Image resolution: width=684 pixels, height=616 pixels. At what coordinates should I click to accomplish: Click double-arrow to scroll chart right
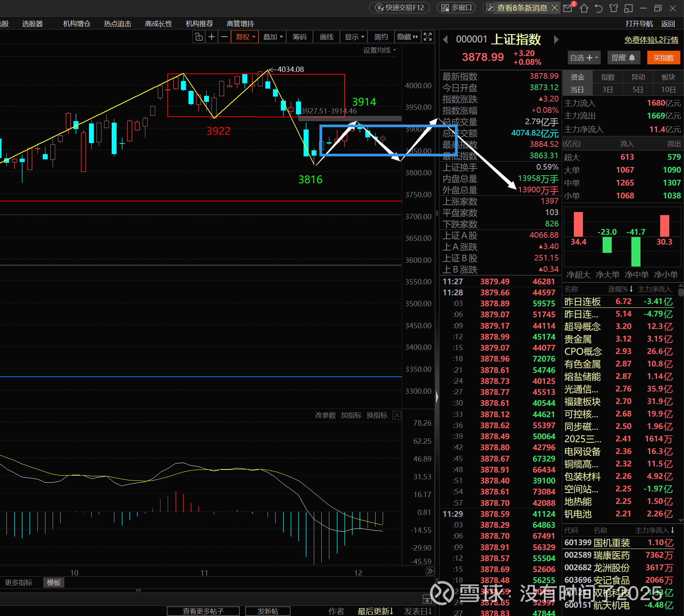click(430, 571)
